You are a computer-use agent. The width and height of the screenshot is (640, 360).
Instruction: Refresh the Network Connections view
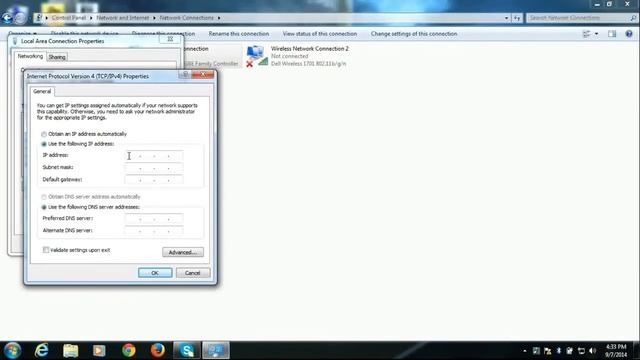(517, 18)
